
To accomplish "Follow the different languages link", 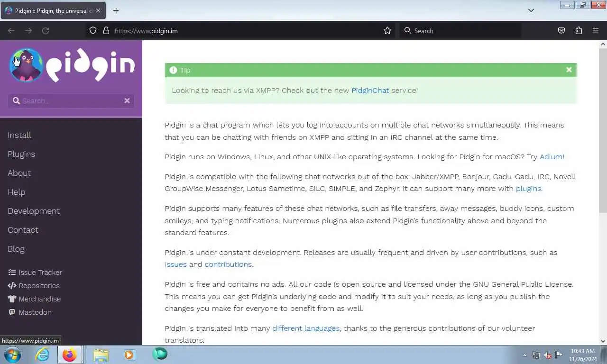I will pyautogui.click(x=306, y=328).
